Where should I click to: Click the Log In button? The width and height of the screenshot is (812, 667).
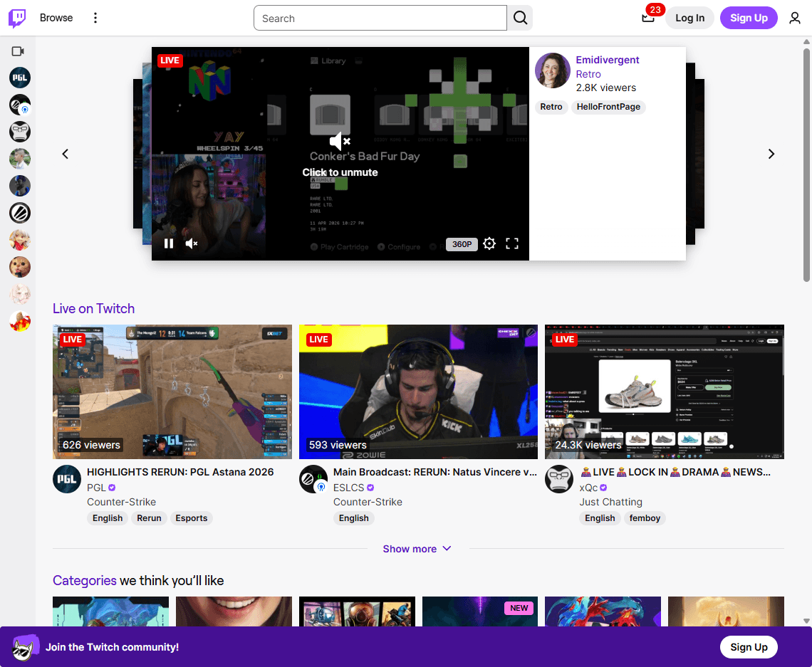click(x=689, y=18)
